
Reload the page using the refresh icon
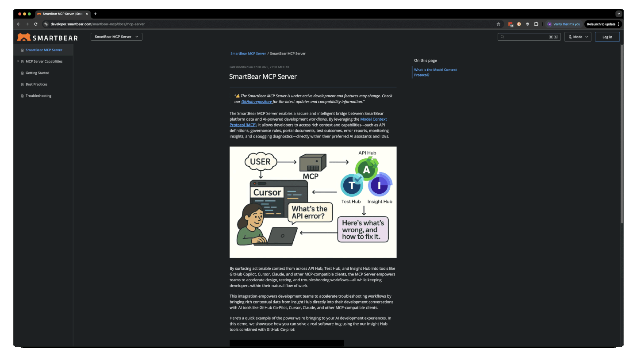(36, 24)
